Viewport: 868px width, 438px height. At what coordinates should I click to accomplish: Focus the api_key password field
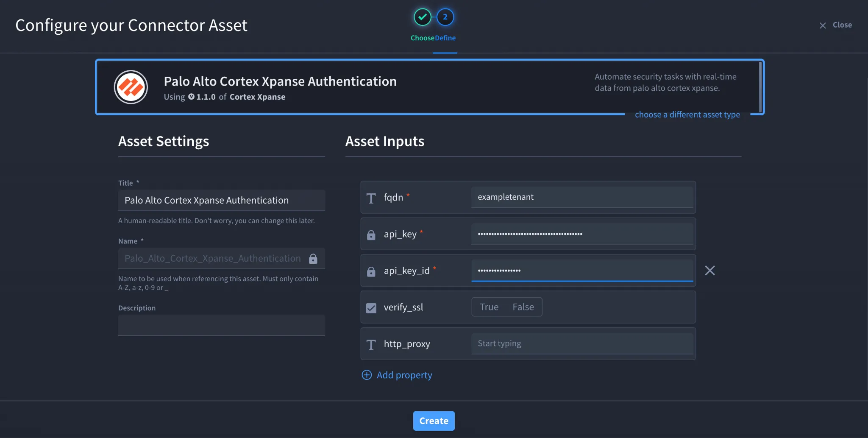[x=582, y=234]
